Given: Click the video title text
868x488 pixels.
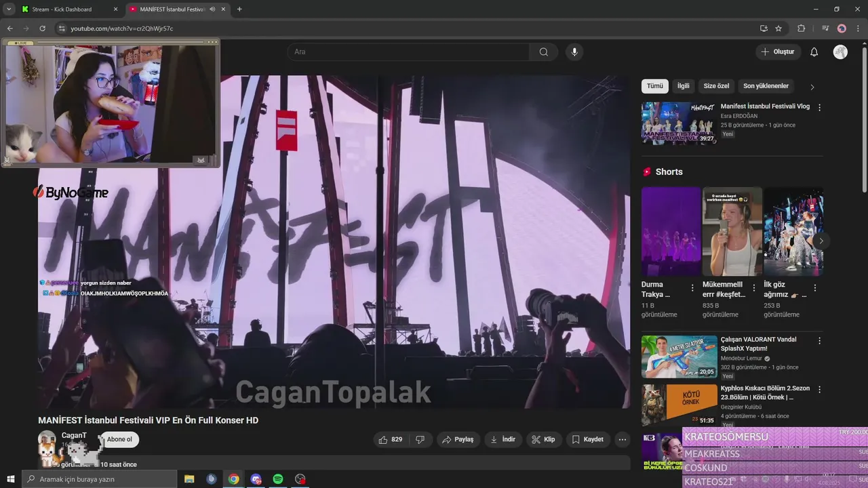Looking at the screenshot, I should tap(148, 420).
